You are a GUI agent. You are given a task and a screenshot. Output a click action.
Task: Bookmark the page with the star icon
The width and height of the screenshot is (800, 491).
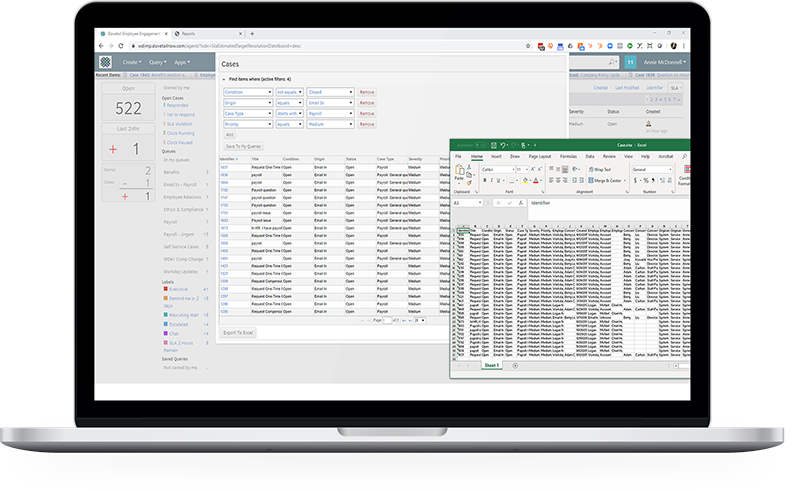pyautogui.click(x=528, y=46)
